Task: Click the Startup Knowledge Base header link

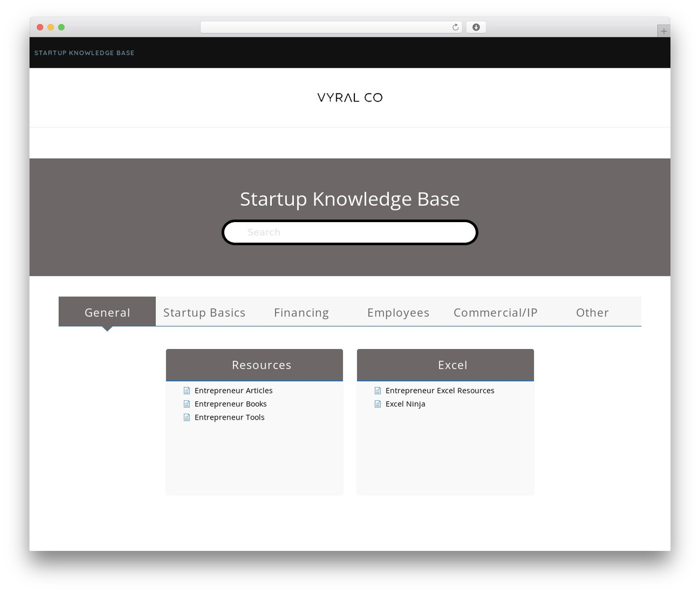Action: (84, 53)
